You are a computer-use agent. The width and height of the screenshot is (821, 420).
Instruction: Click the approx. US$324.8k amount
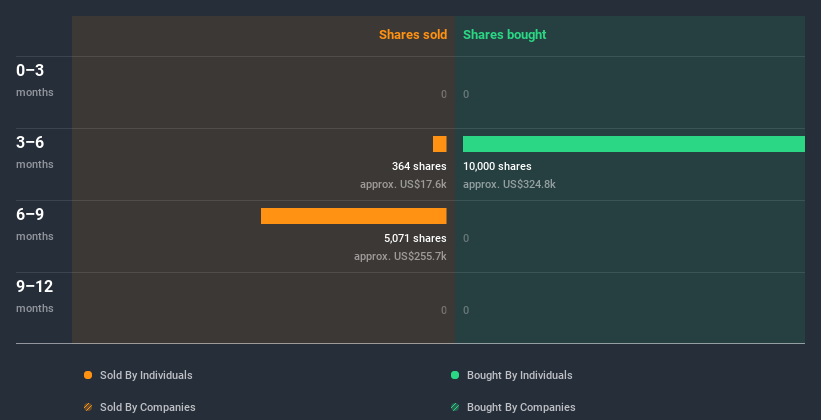click(x=509, y=184)
